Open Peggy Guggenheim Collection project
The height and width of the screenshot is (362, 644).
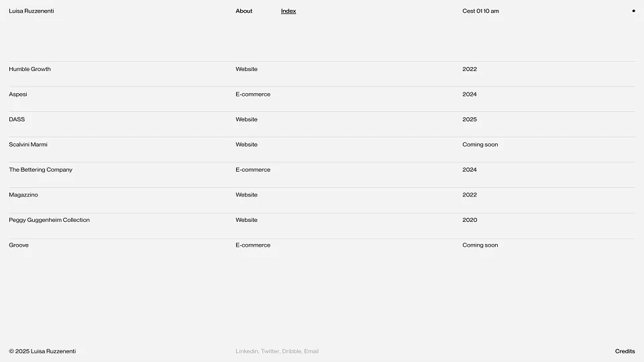(x=49, y=220)
